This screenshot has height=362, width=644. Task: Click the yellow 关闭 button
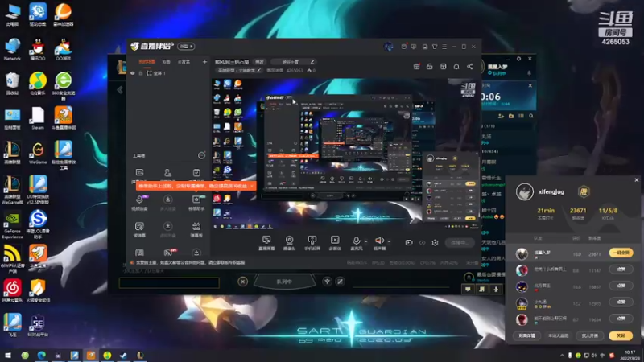pyautogui.click(x=621, y=335)
